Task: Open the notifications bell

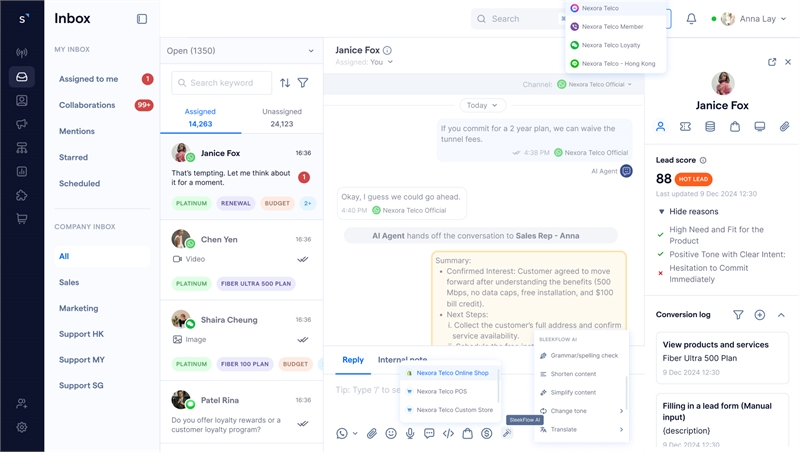Action: tap(691, 19)
